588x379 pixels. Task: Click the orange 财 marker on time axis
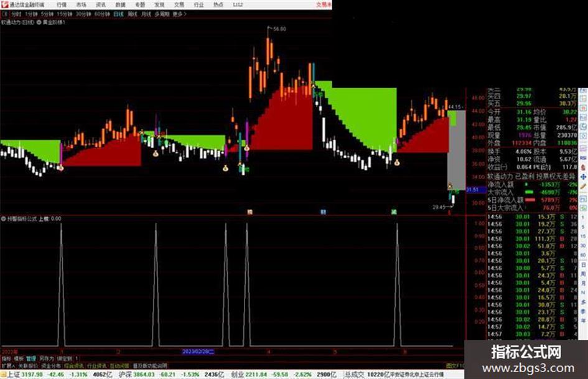coord(250,212)
